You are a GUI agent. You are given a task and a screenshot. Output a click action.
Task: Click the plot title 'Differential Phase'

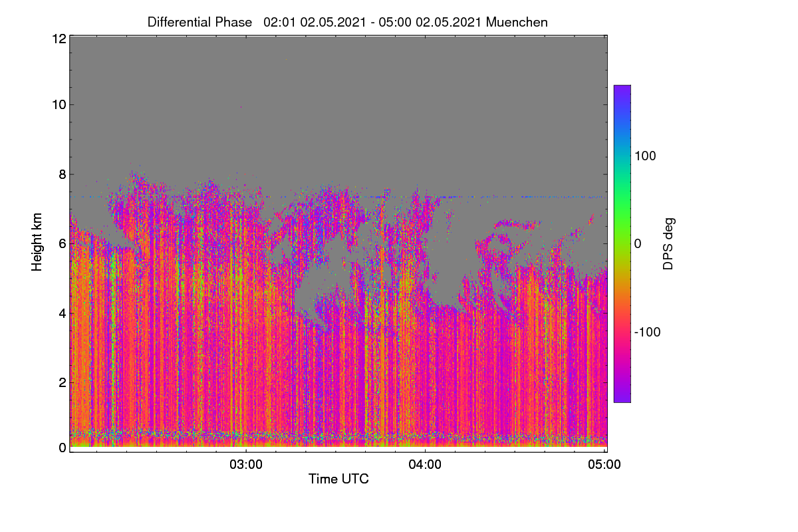click(200, 22)
